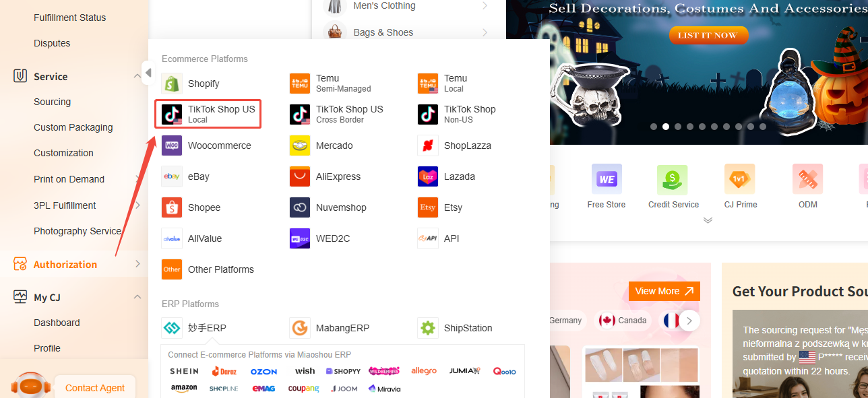Click the Canada flag country selector

pos(622,321)
